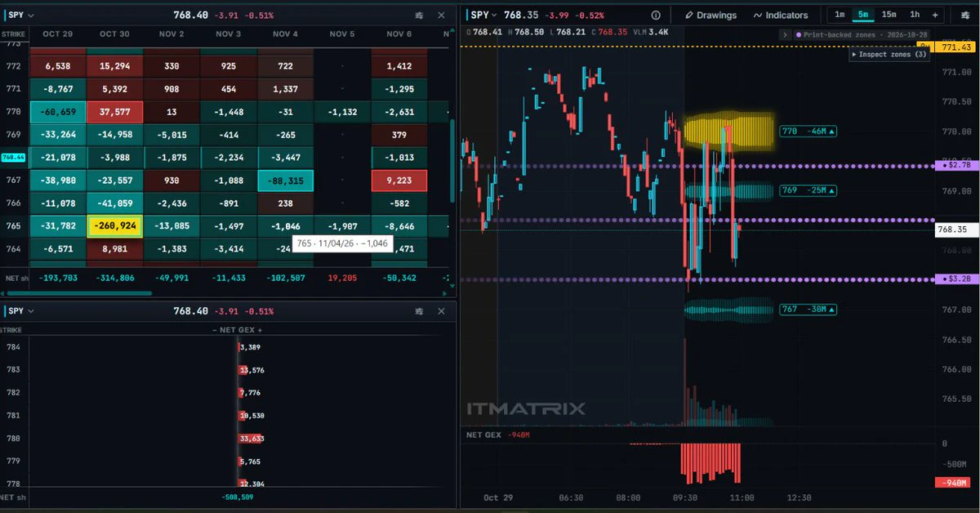Image resolution: width=980 pixels, height=513 pixels.
Task: Open the SPY symbol dropdown in NET GEX panel
Action: click(19, 311)
